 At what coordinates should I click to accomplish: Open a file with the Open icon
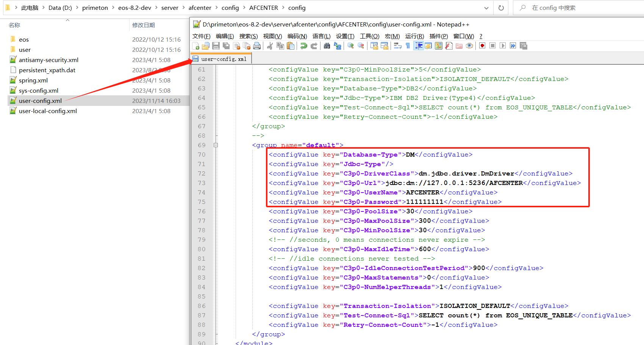pos(206,46)
